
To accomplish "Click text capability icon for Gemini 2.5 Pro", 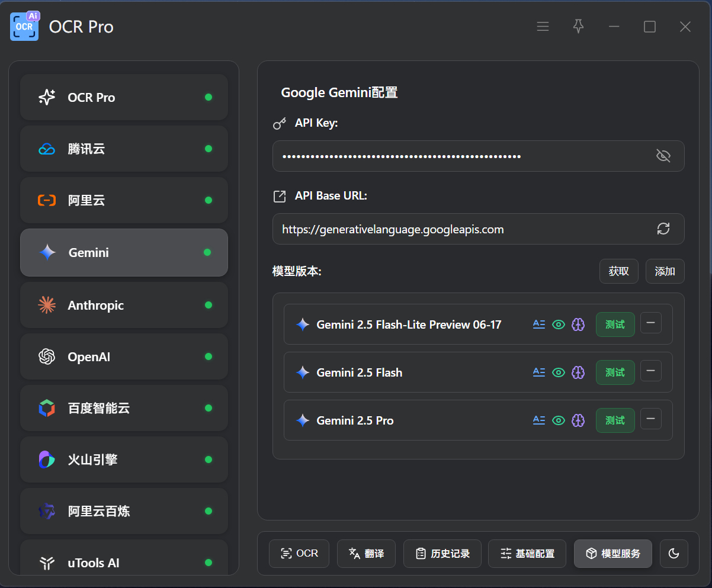I will click(539, 420).
